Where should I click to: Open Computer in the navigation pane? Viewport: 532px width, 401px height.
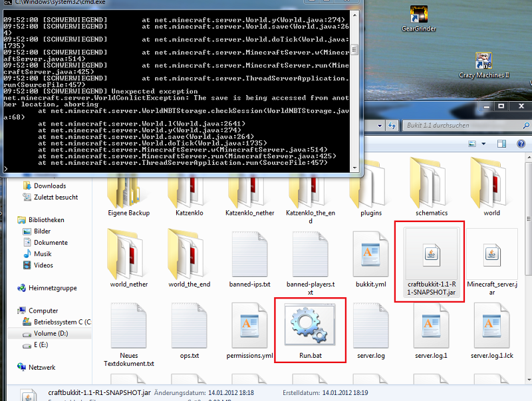click(38, 311)
